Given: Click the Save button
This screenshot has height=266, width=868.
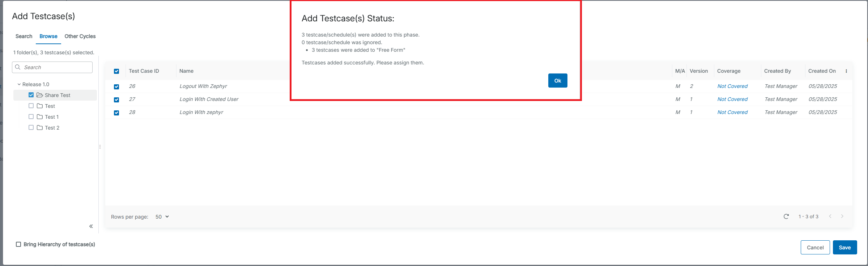Looking at the screenshot, I should point(844,248).
